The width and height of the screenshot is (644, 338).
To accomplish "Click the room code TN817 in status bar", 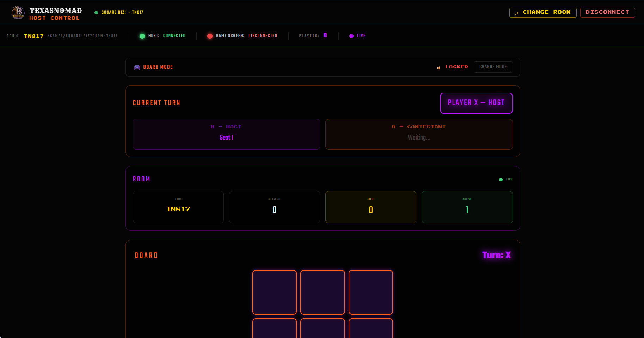I will (x=34, y=36).
